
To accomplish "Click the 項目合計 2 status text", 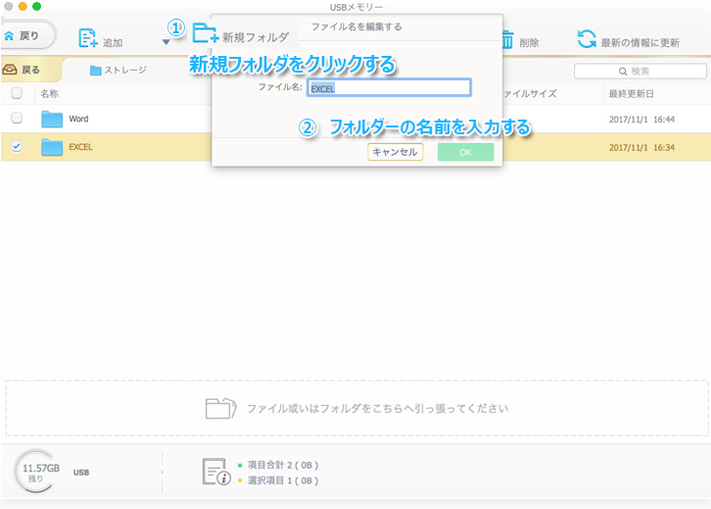I will pyautogui.click(x=283, y=465).
